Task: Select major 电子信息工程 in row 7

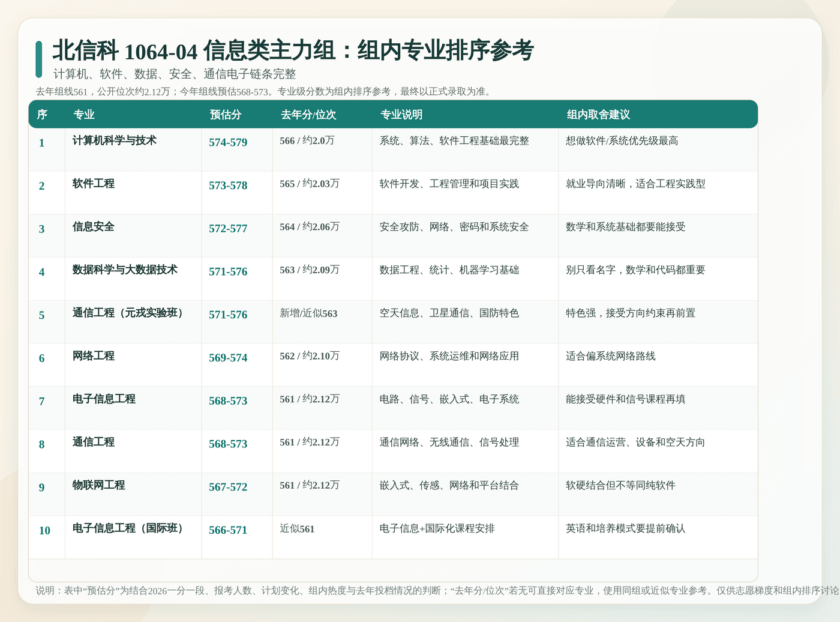Action: [104, 399]
